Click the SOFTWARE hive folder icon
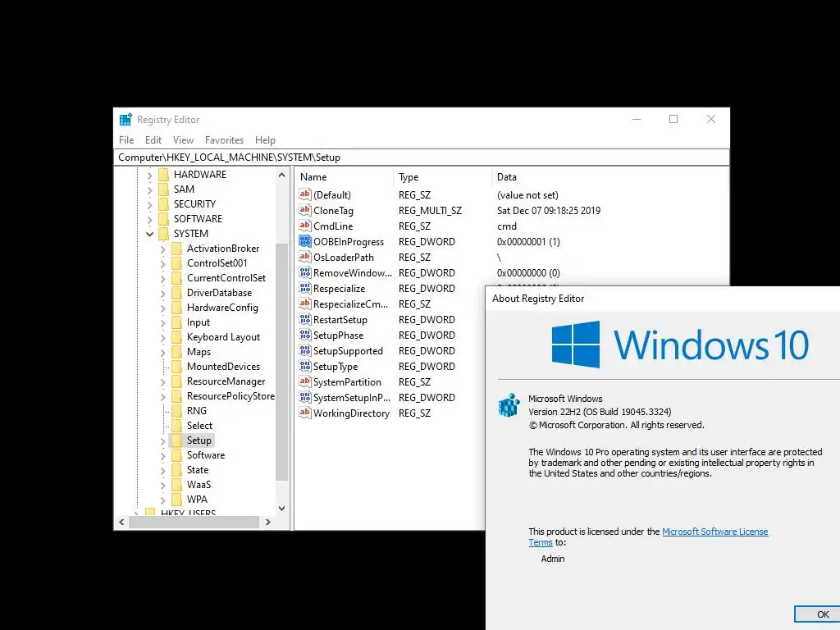Screen dimensions: 840x630 tap(164, 218)
